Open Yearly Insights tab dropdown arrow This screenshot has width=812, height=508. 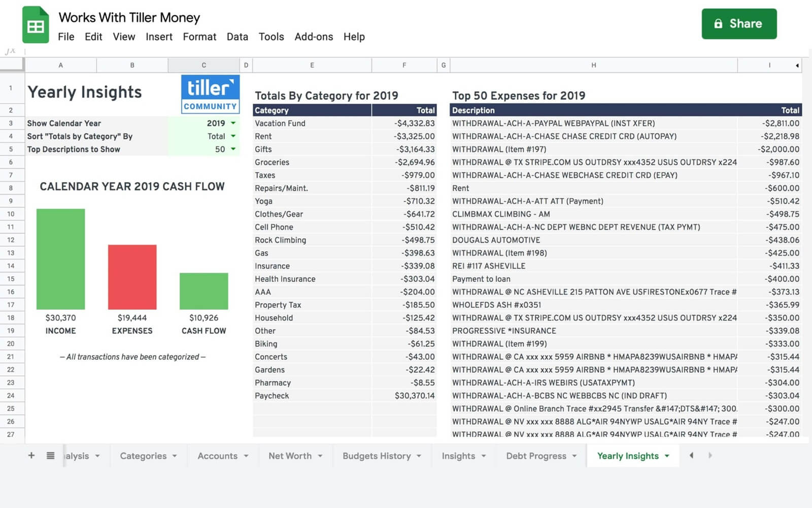[x=667, y=456]
